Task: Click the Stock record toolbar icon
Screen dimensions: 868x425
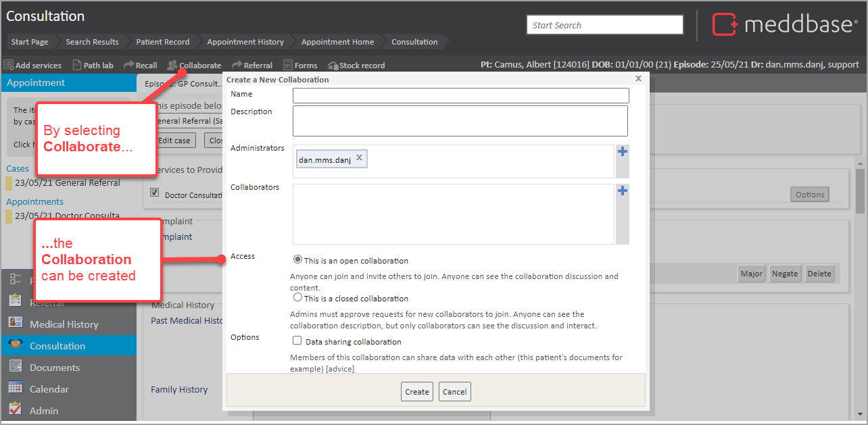Action: coord(333,66)
